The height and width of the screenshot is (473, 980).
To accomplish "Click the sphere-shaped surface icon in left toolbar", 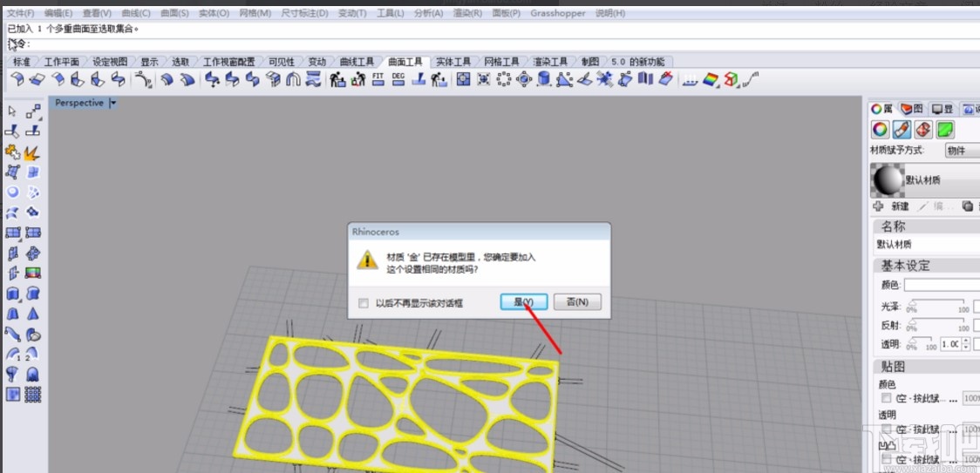I will pos(13,192).
